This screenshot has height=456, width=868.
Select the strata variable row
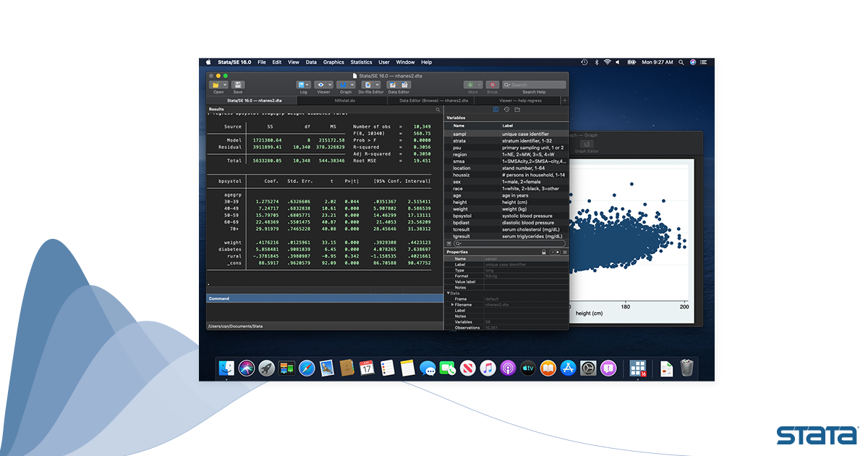pos(506,141)
